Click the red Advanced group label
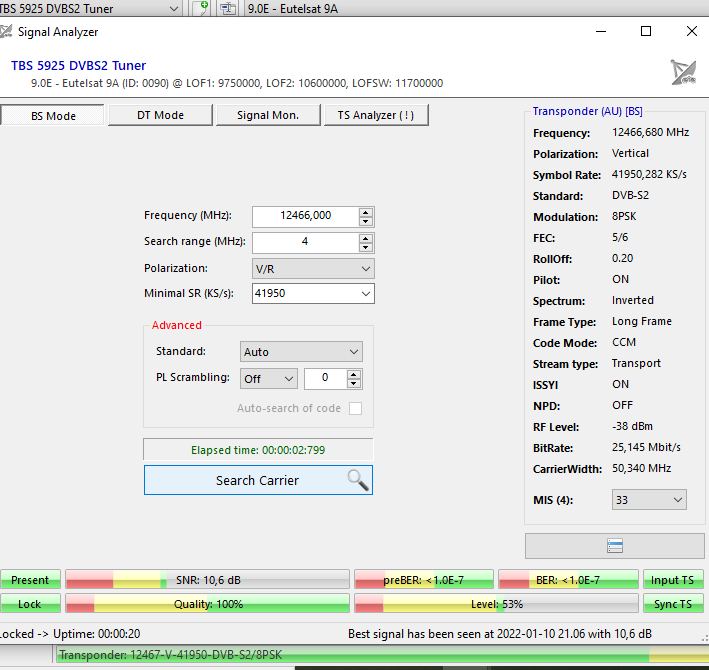 176,325
